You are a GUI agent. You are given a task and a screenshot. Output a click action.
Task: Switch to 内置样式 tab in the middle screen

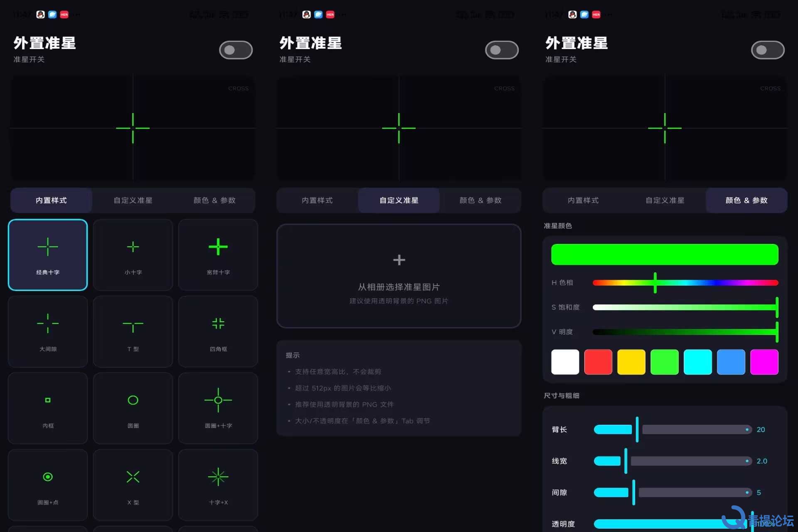tap(317, 200)
